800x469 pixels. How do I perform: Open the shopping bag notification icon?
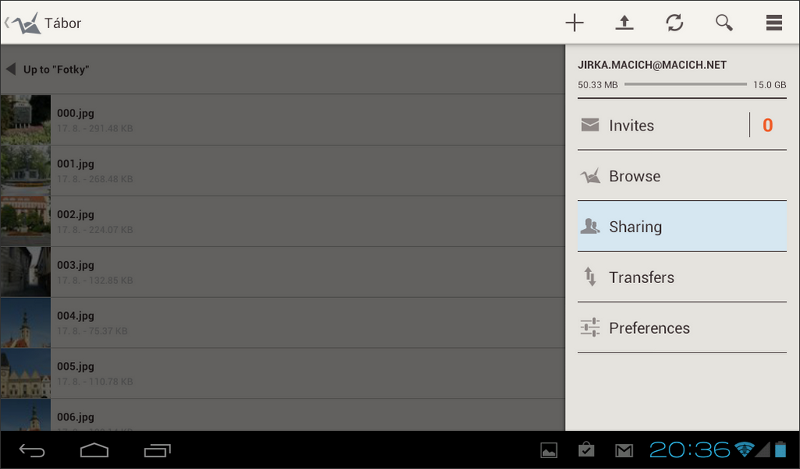click(586, 450)
